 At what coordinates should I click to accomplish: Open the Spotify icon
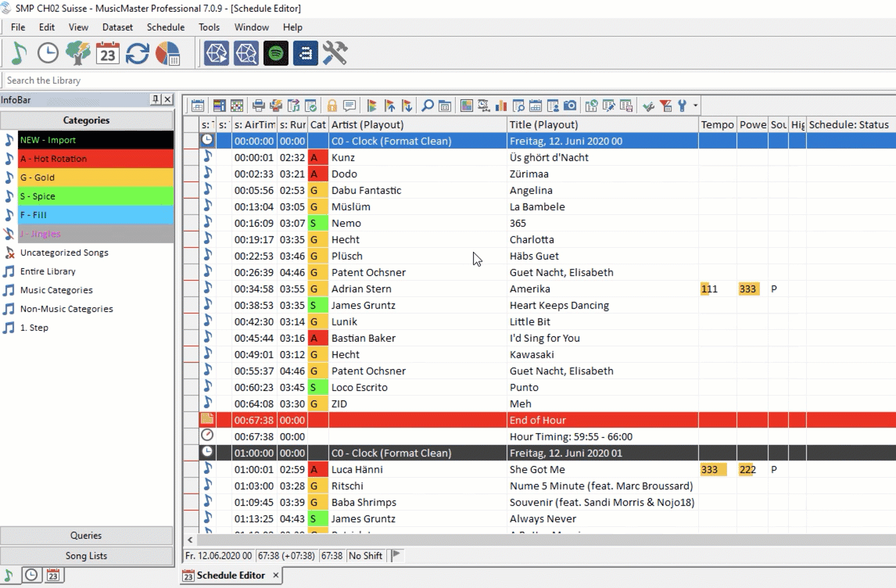pyautogui.click(x=276, y=54)
